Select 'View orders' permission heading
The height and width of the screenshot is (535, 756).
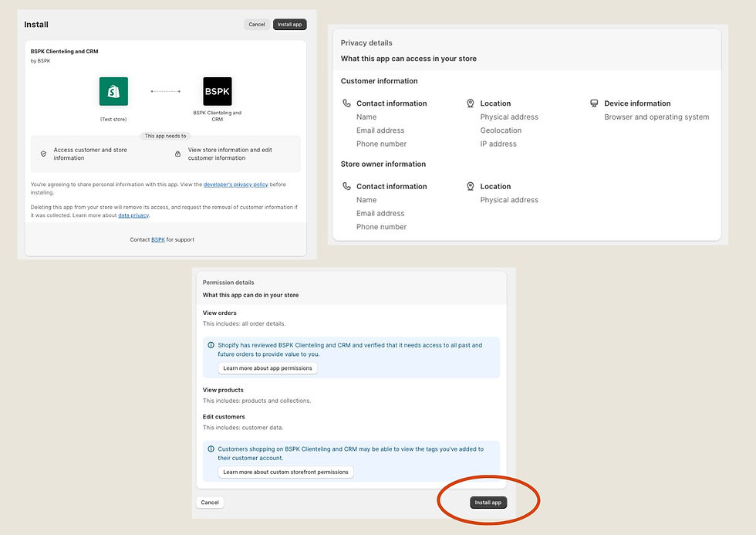[x=219, y=313]
